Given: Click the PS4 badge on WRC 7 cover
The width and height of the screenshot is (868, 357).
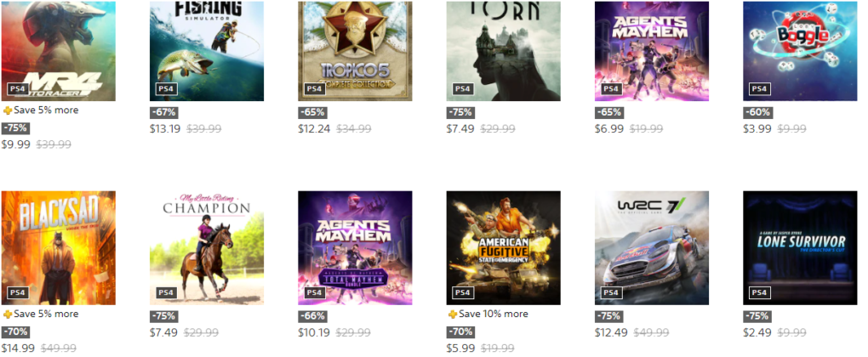Looking at the screenshot, I should tap(610, 292).
